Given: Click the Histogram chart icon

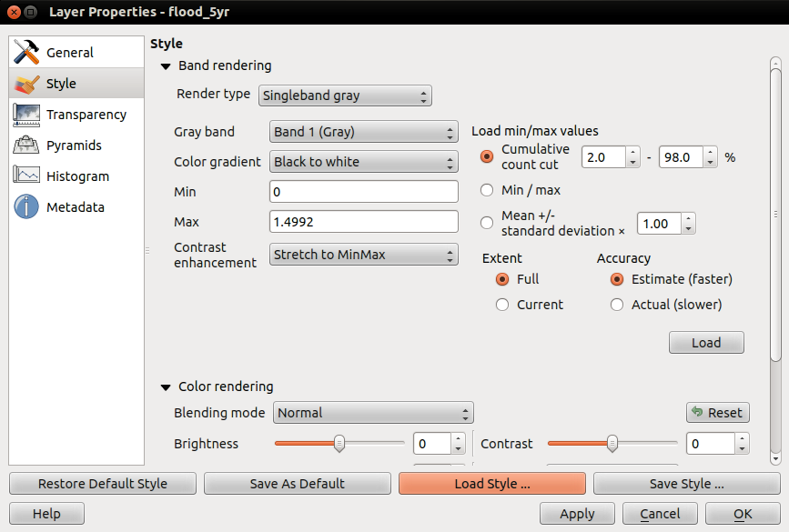Looking at the screenshot, I should (x=26, y=175).
